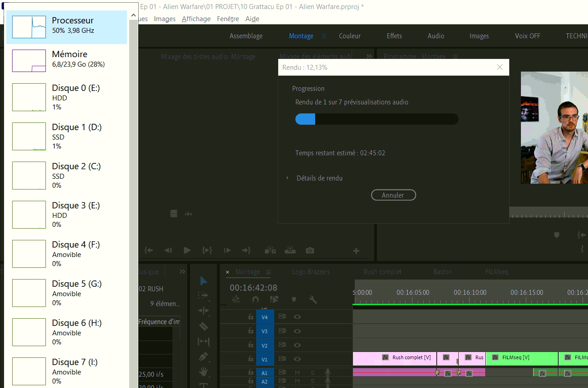The width and height of the screenshot is (588, 388).
Task: Select the Hand tool
Action: tap(204, 370)
